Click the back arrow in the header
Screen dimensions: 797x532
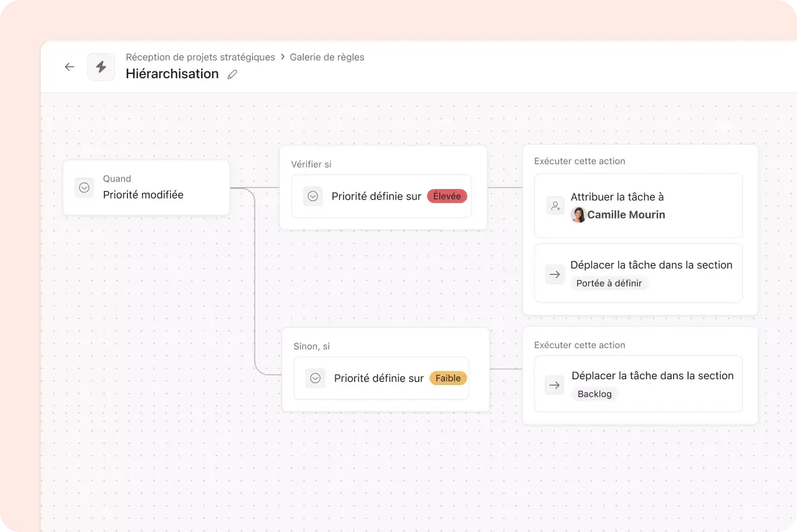69,66
